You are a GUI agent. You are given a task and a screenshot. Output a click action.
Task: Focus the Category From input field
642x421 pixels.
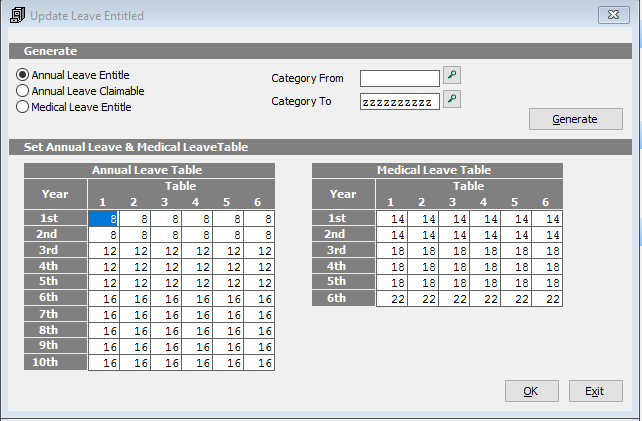[x=400, y=78]
